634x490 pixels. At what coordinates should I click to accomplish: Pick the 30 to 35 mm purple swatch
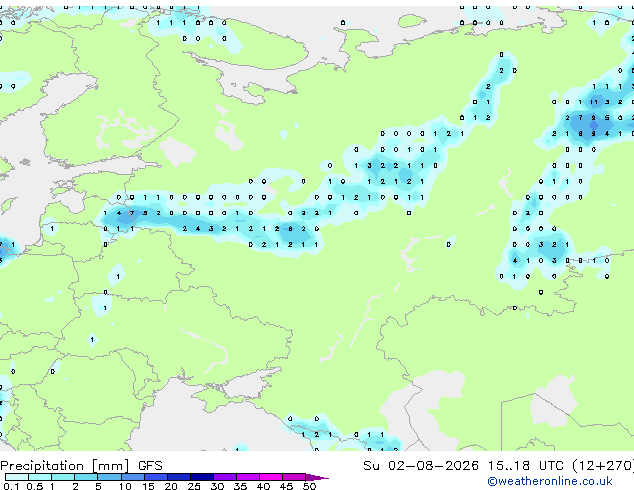(x=225, y=477)
